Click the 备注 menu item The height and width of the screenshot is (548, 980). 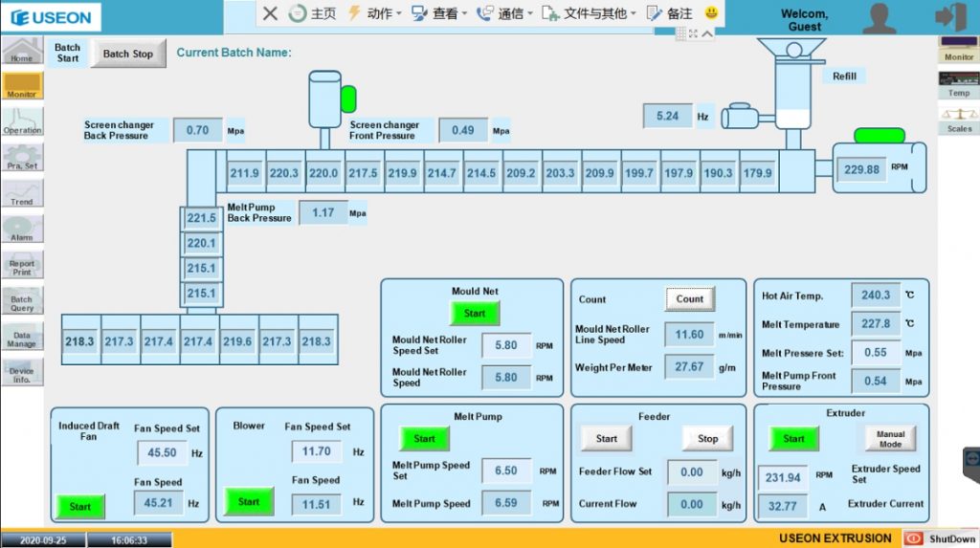[x=670, y=13]
